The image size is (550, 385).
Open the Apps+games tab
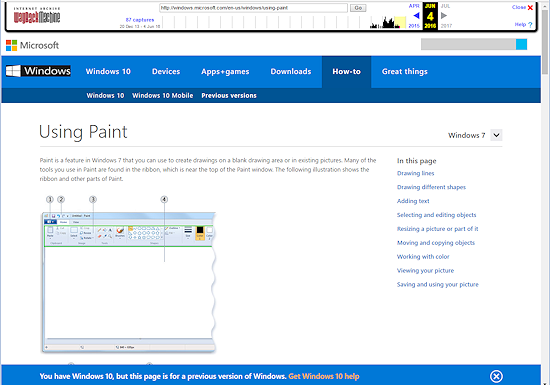pos(225,72)
